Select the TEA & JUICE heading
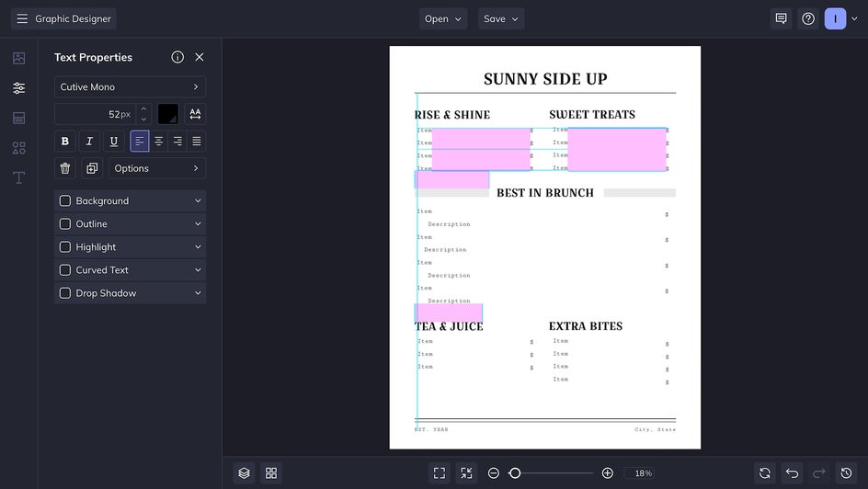Screen dimensions: 868x489 click(x=449, y=326)
